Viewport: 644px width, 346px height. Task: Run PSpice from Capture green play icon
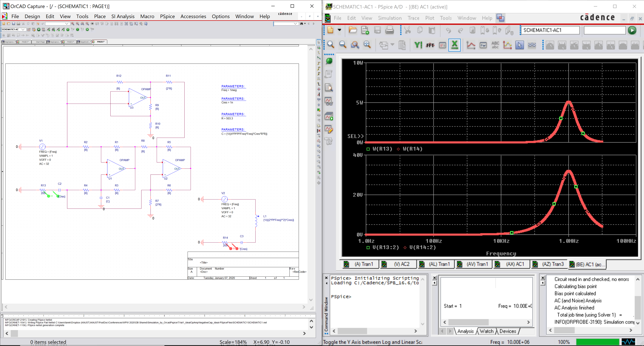[39, 30]
